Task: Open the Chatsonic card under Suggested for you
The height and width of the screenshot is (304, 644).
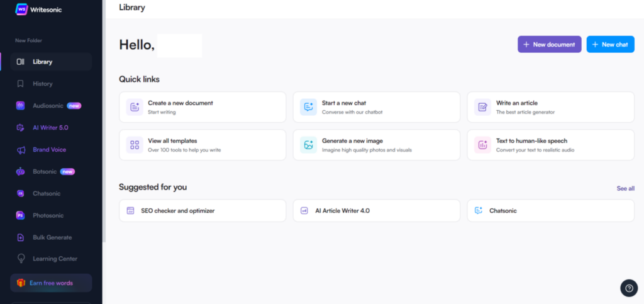Action: (551, 211)
